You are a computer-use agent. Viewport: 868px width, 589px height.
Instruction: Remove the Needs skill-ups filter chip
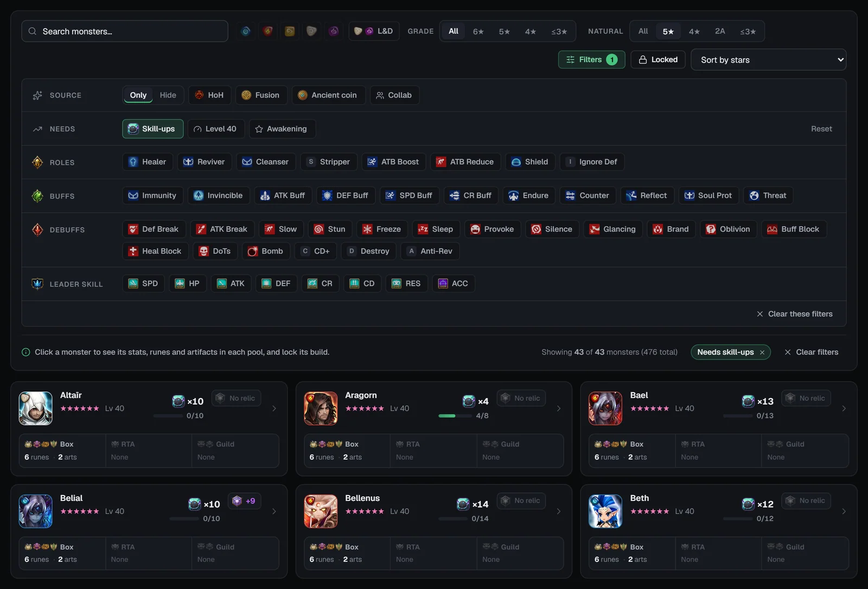[762, 352]
